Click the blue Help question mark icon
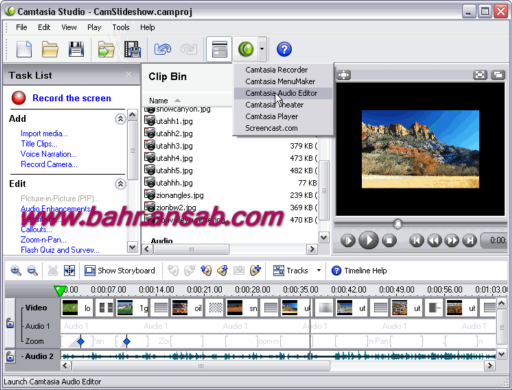The height and width of the screenshot is (390, 512). point(284,49)
